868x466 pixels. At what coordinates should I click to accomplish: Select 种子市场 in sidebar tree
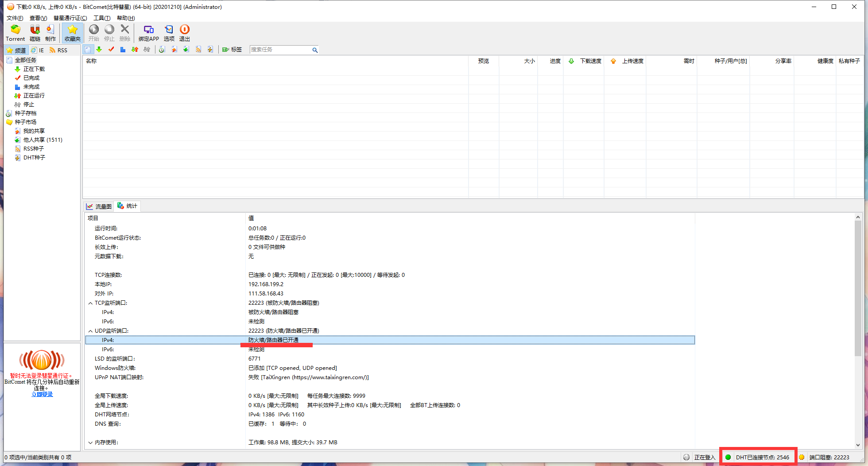point(26,122)
